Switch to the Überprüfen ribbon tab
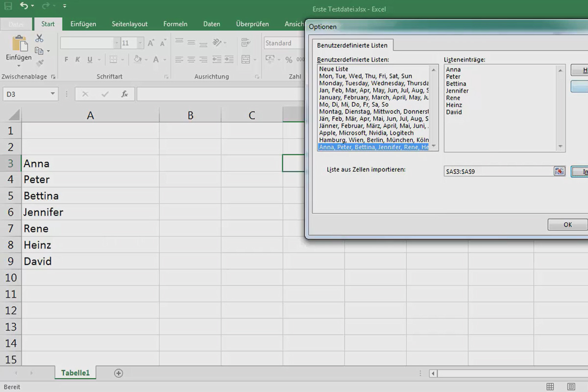The width and height of the screenshot is (588, 392). tap(252, 24)
